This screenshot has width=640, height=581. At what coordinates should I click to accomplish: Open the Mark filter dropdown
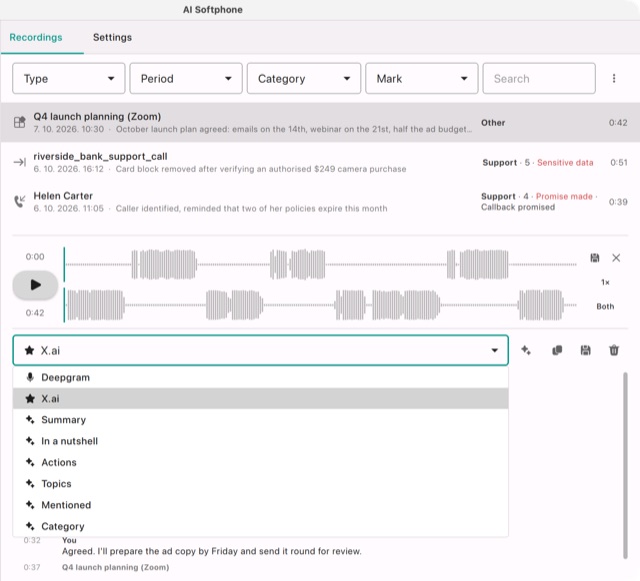click(422, 78)
